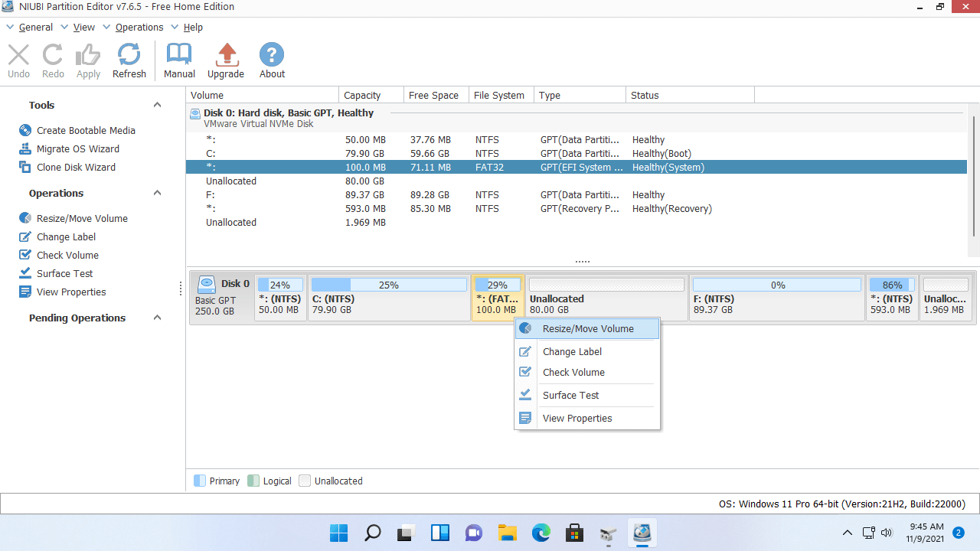Choose Resize/Move Volume in context menu
The image size is (980, 551).
coord(587,328)
